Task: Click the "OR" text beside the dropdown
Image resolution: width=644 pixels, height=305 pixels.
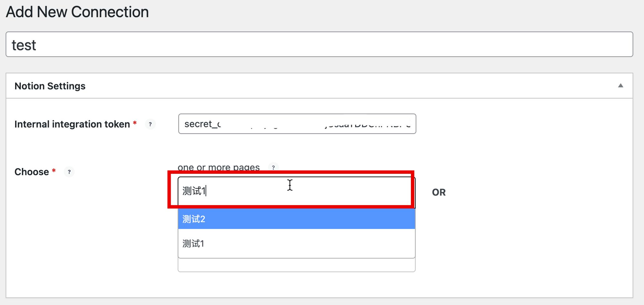Action: [439, 192]
